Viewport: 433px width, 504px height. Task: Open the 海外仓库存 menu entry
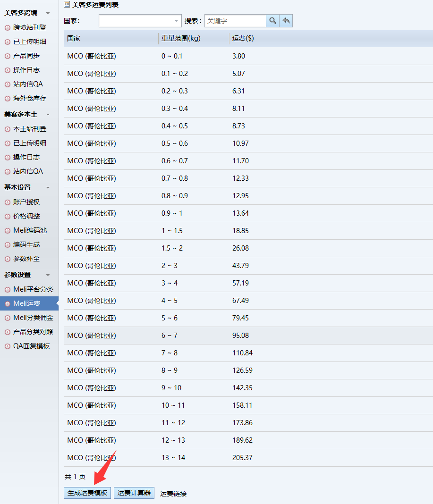pyautogui.click(x=30, y=98)
